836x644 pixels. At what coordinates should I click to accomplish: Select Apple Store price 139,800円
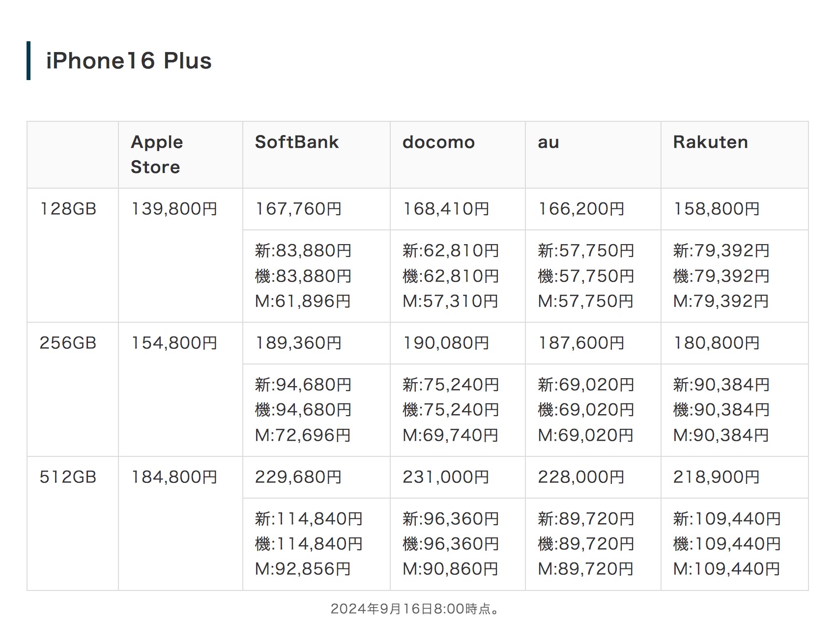click(174, 209)
